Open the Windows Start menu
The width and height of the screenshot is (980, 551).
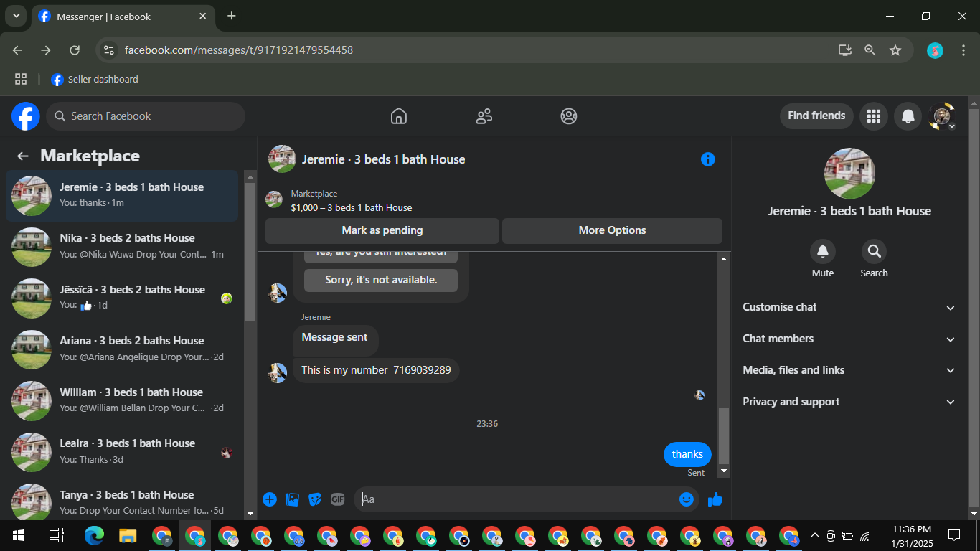pyautogui.click(x=17, y=535)
